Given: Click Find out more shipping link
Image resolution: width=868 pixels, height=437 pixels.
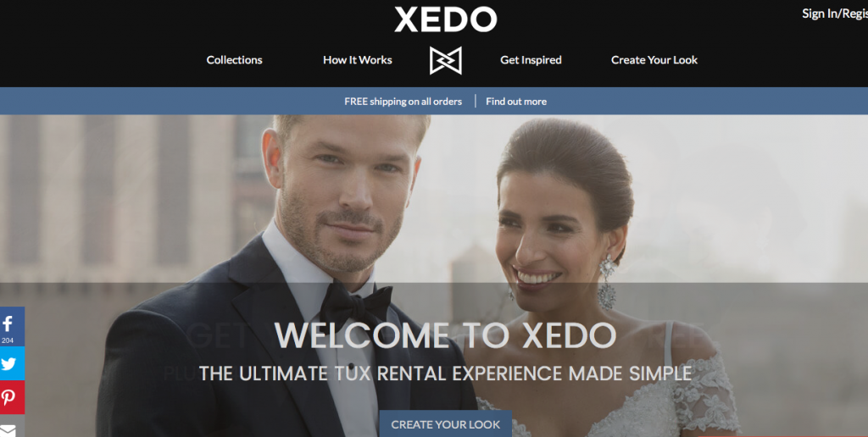Looking at the screenshot, I should [516, 102].
